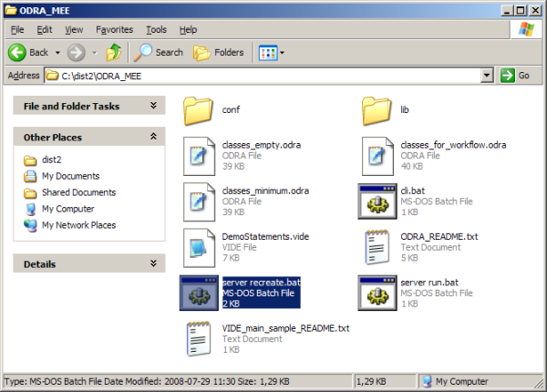Click the ODRA_README.txt file name
The width and height of the screenshot is (547, 392).
tap(439, 236)
